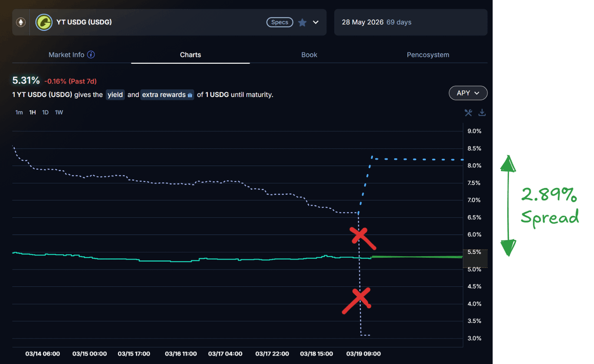Click the 03/19 09:00 time axis label
The width and height of the screenshot is (594, 364).
tap(363, 354)
